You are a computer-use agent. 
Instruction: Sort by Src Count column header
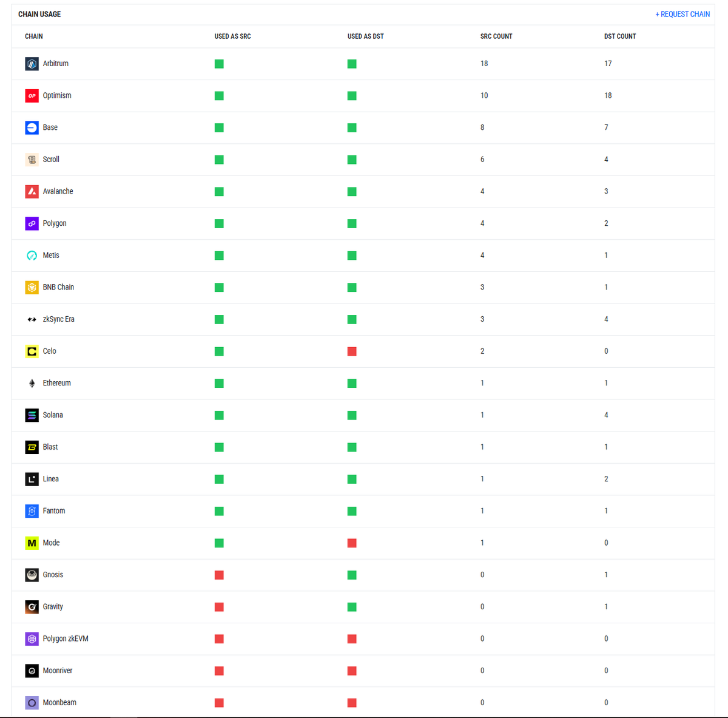(x=496, y=36)
